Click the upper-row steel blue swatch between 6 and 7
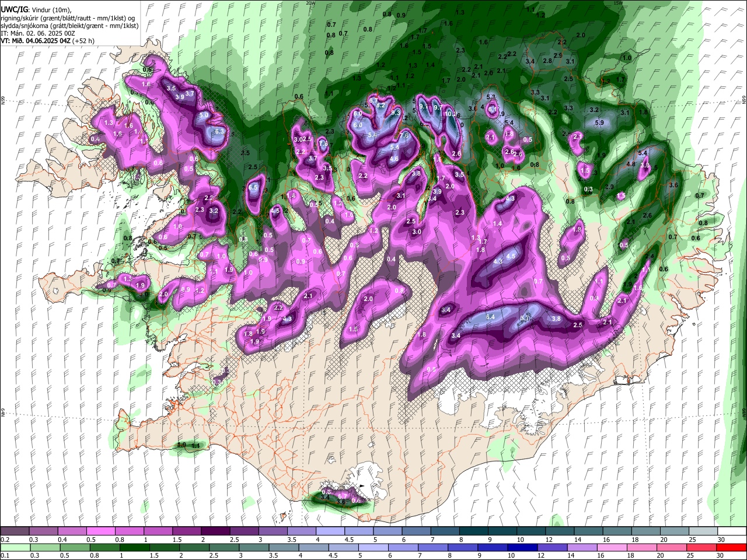The image size is (747, 560). tap(415, 531)
